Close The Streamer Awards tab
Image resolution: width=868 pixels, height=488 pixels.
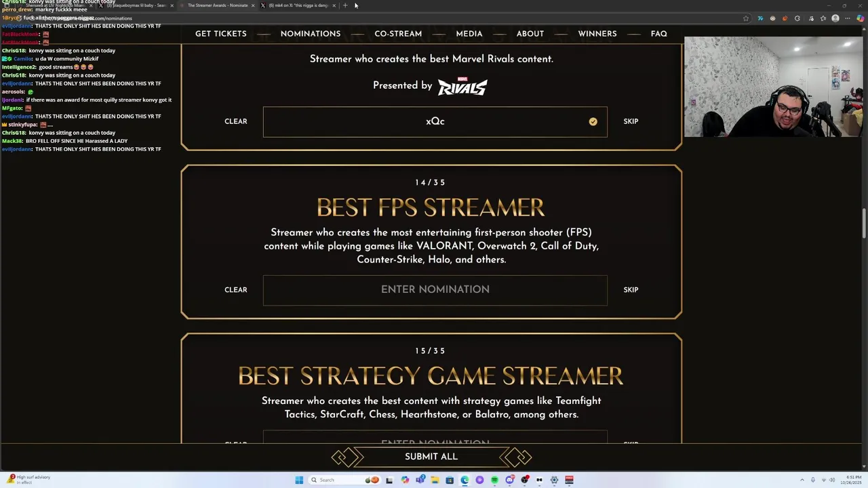(253, 5)
